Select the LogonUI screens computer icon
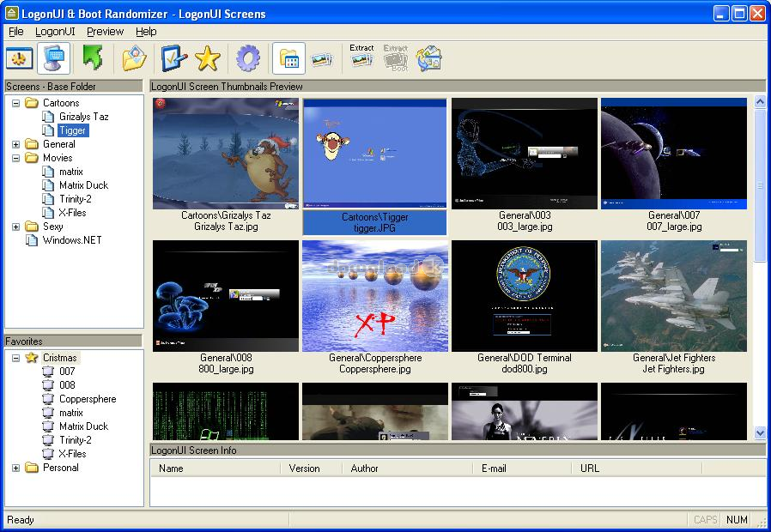 tap(53, 58)
